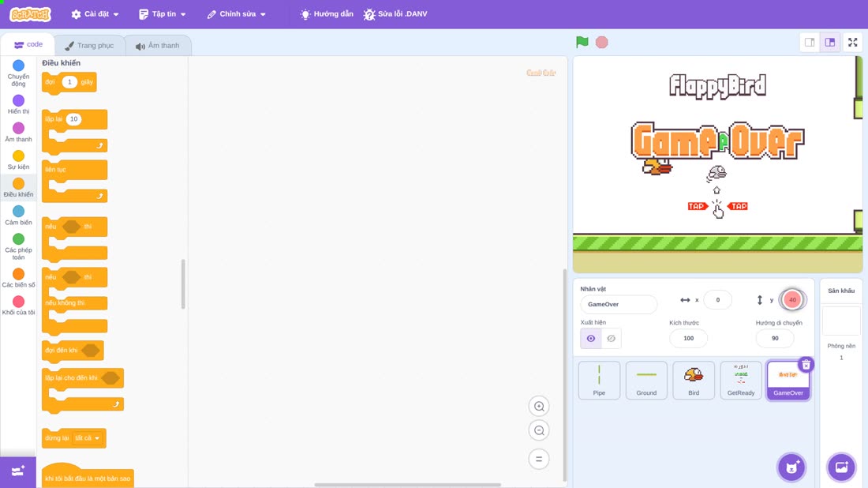Open the Cài đặt settings menu

(95, 14)
